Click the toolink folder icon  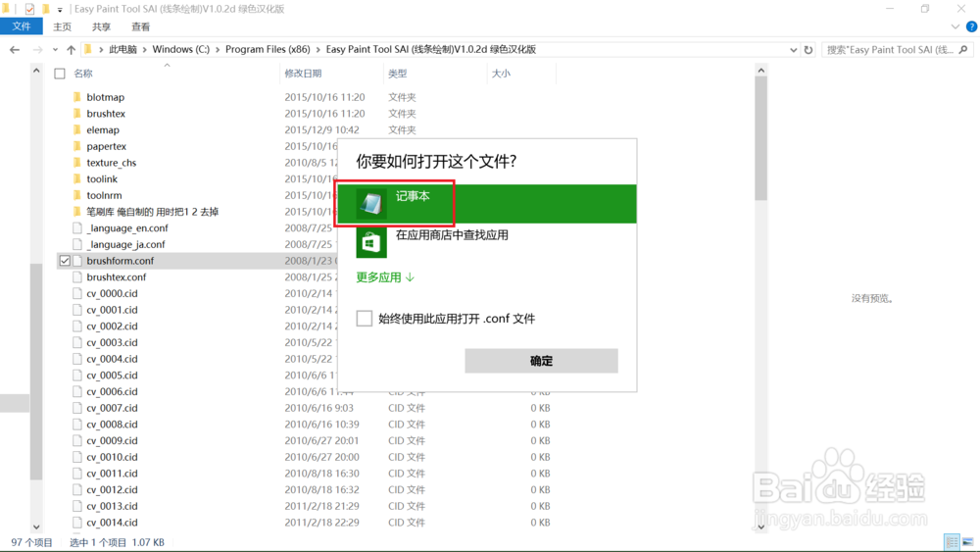point(76,178)
